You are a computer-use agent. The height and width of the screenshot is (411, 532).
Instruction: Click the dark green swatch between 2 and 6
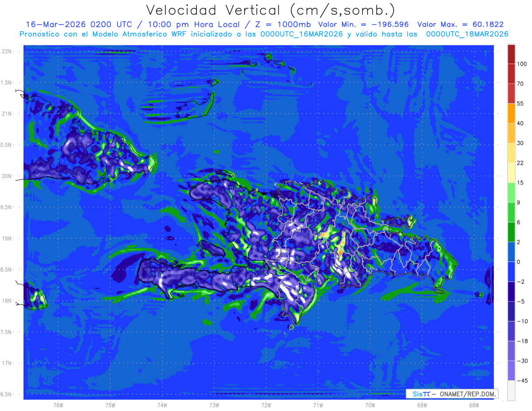coord(511,232)
